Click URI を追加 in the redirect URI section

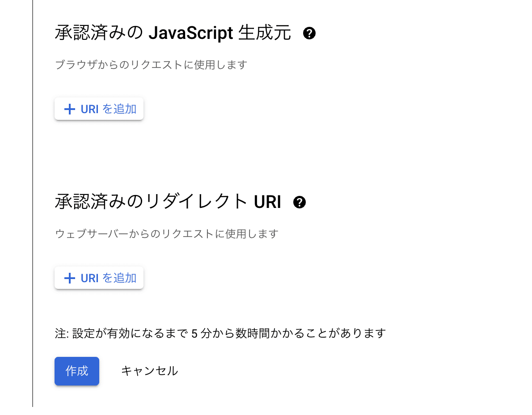99,278
